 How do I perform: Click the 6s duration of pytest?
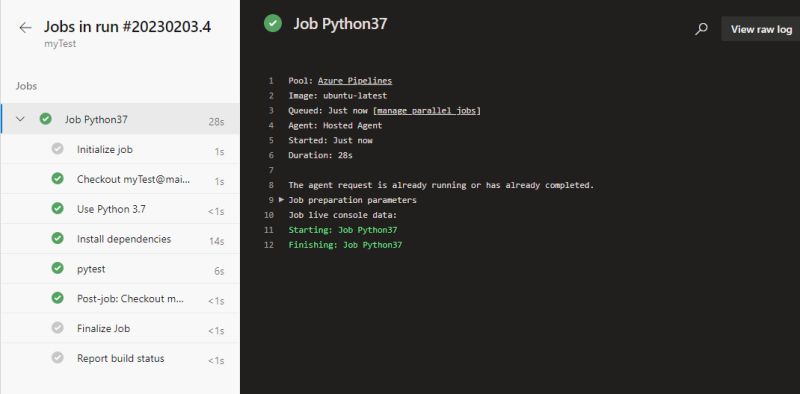click(x=219, y=272)
